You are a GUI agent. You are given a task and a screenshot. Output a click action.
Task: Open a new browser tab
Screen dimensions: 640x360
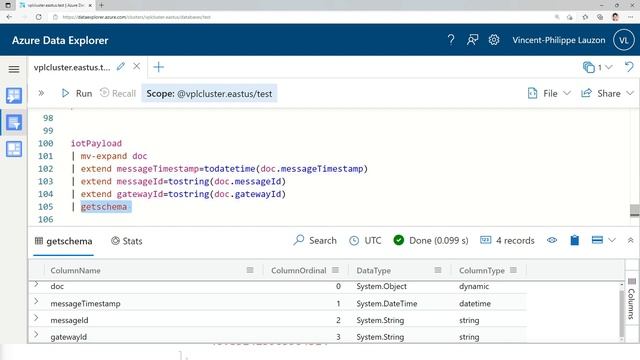click(101, 5)
